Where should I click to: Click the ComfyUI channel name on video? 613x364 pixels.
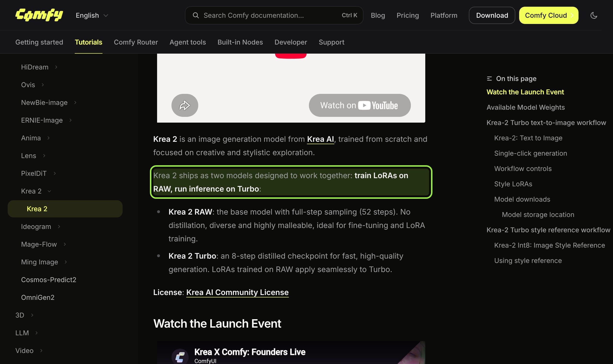205,361
